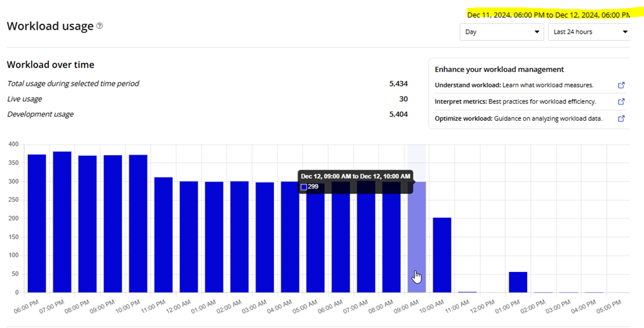Screen dimensions: 644x328
Task: Click the highlighted 09:00 AM usage bar
Action: coord(417,238)
